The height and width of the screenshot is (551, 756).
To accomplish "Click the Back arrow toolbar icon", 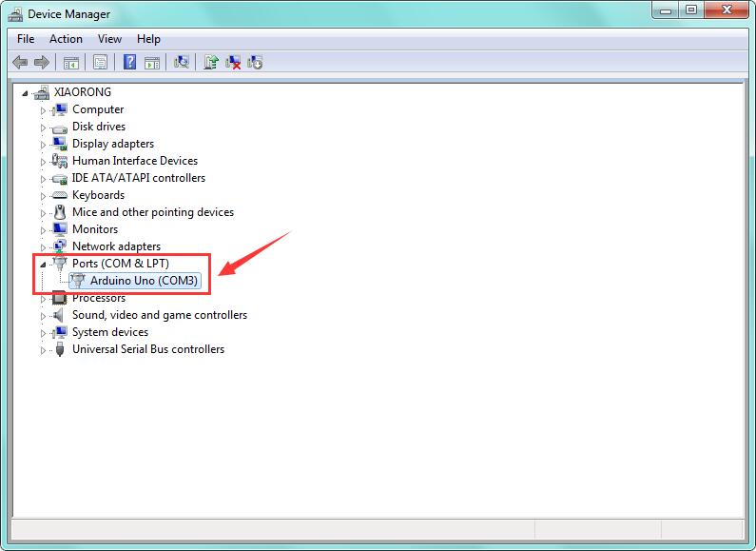I will click(x=20, y=62).
